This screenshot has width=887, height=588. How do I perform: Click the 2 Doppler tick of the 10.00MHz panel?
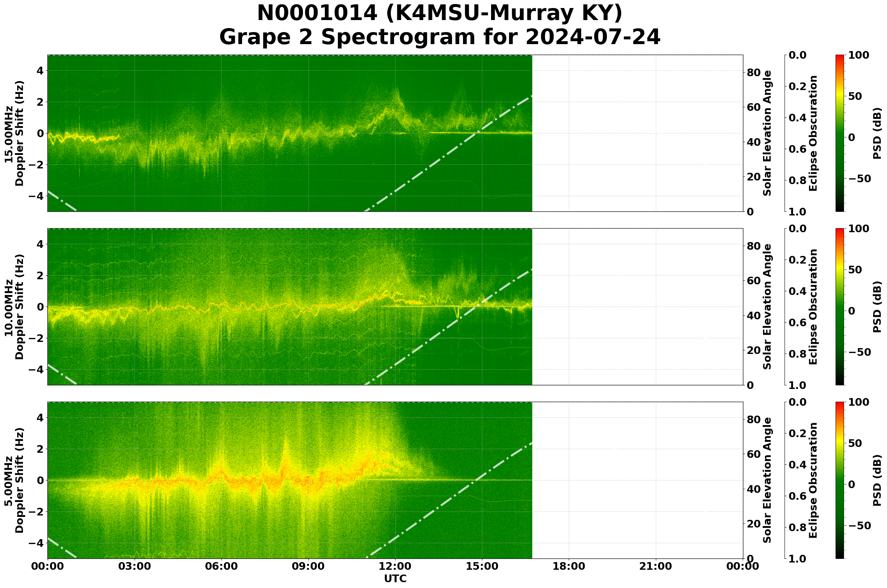click(x=41, y=276)
